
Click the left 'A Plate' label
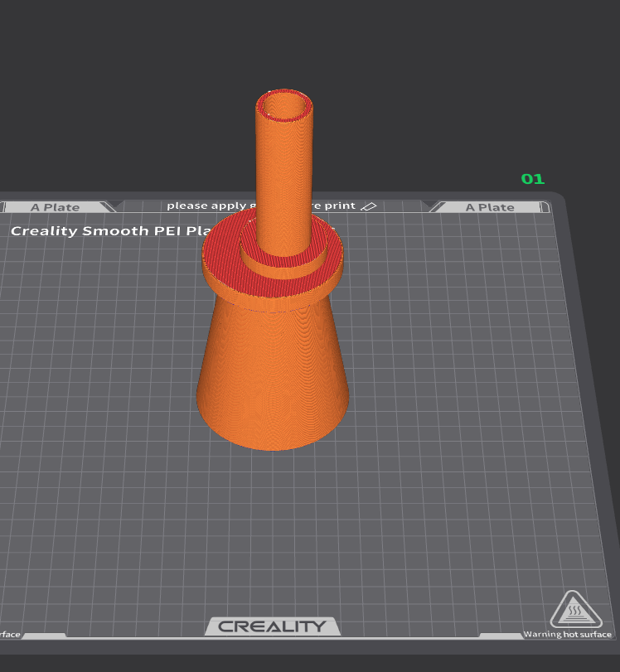(x=56, y=207)
